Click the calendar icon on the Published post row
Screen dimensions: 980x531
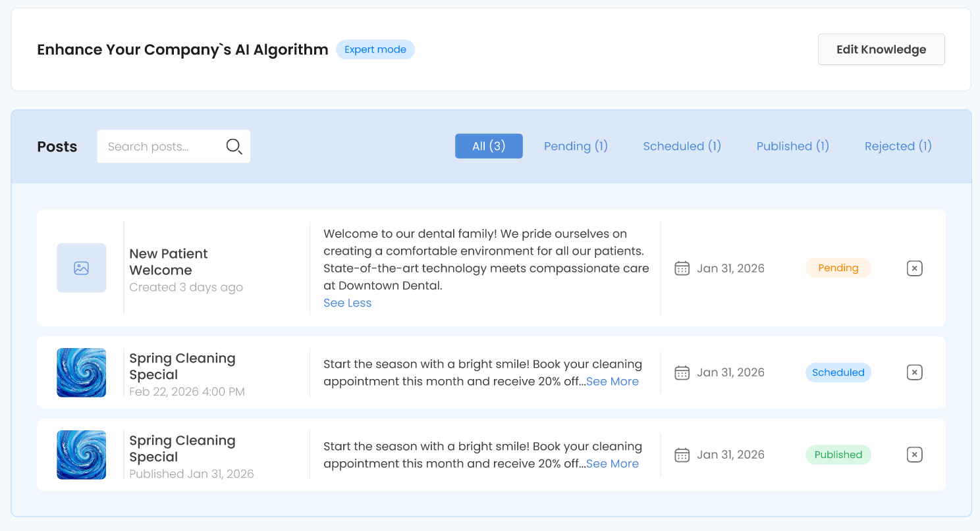[x=682, y=454]
